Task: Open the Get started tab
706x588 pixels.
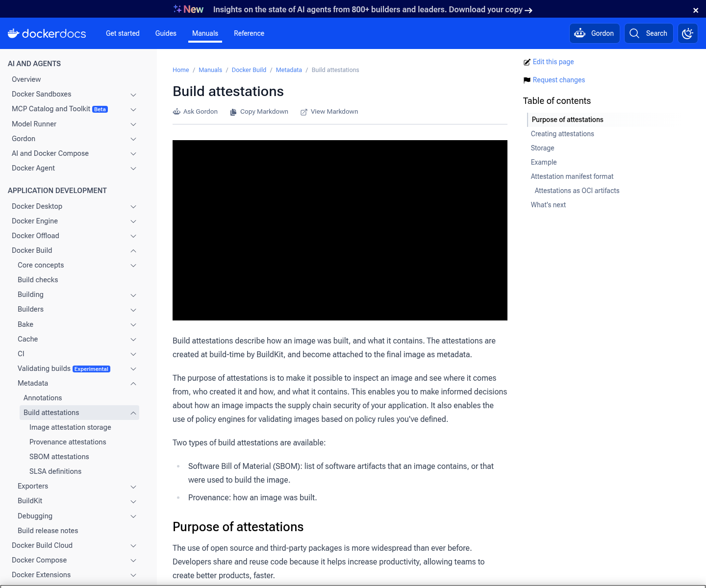Action: pos(123,33)
